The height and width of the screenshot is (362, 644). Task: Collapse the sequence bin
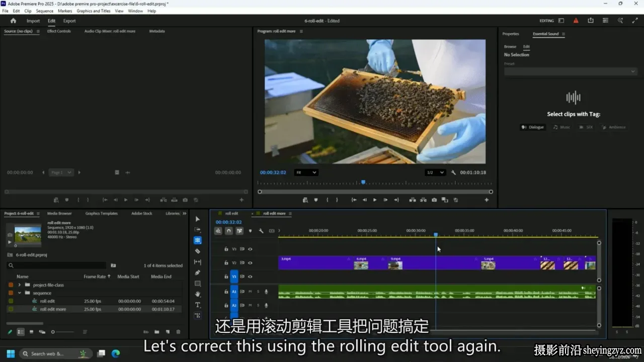[19, 293]
